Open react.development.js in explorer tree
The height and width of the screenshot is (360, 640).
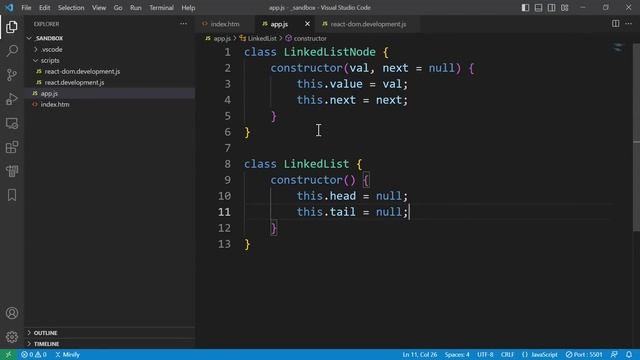[x=109, y=82]
